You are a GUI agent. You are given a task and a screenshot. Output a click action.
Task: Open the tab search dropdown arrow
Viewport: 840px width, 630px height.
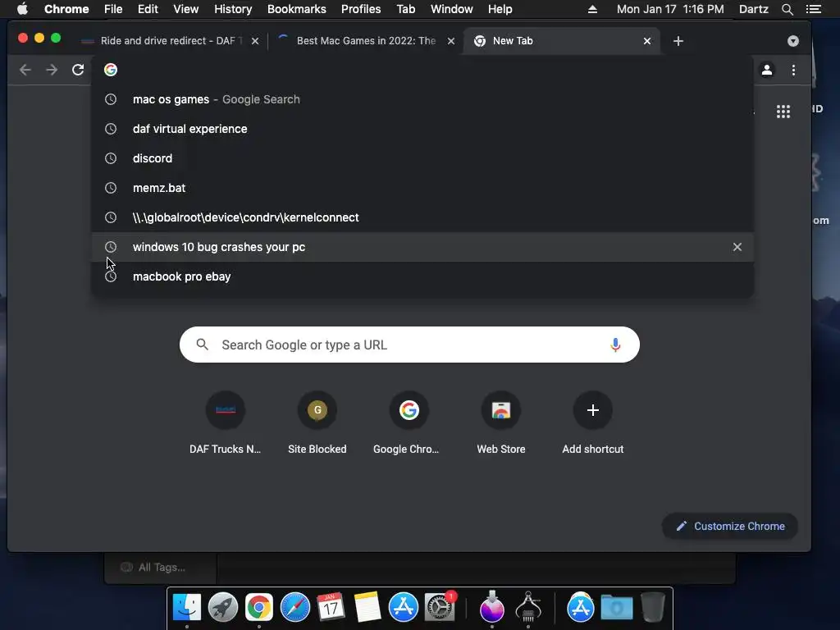click(793, 41)
